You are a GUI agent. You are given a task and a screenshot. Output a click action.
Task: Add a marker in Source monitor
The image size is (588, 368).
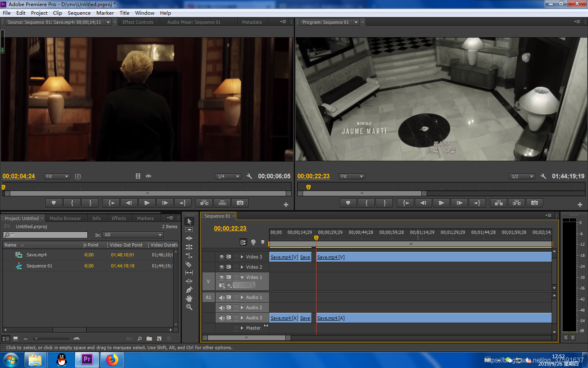(53, 203)
